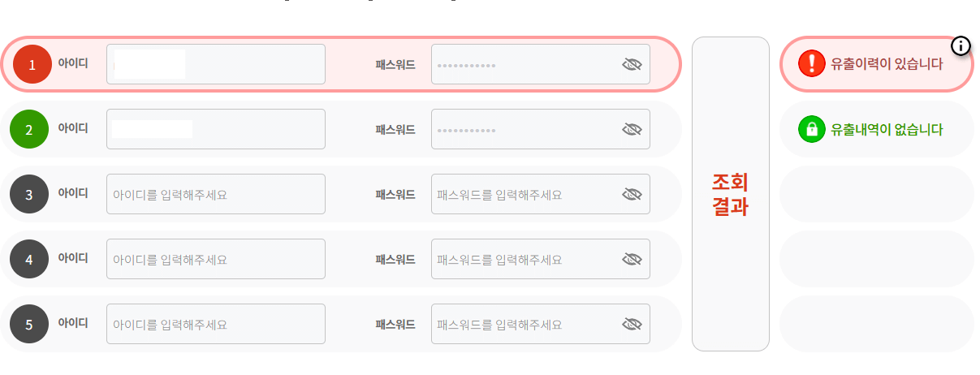Image resolution: width=980 pixels, height=375 pixels.
Task: Show password in row 1 via eye icon
Action: click(632, 65)
